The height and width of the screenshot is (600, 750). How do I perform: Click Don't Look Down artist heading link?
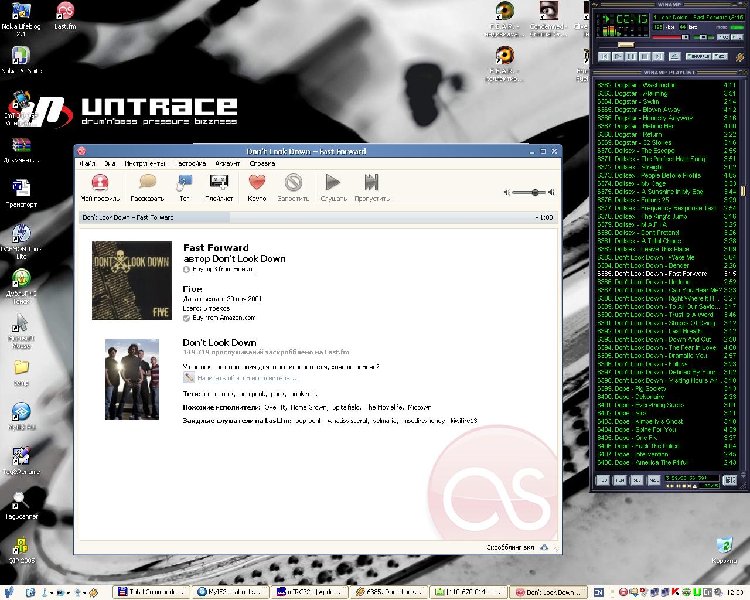(x=219, y=343)
